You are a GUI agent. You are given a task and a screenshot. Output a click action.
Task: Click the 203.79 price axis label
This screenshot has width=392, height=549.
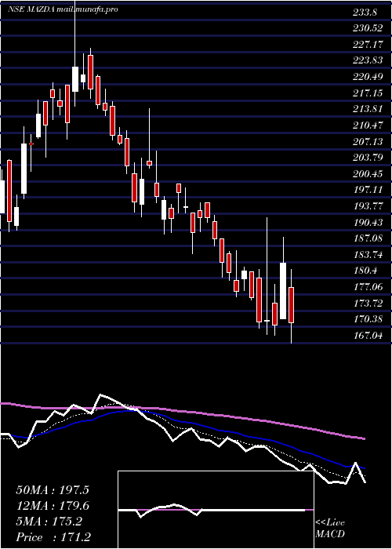point(368,157)
